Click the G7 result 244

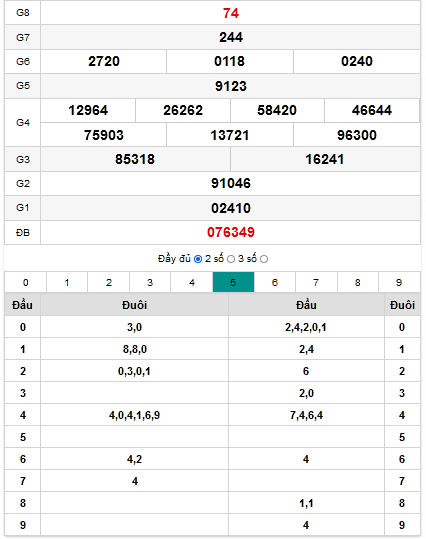pyautogui.click(x=231, y=37)
